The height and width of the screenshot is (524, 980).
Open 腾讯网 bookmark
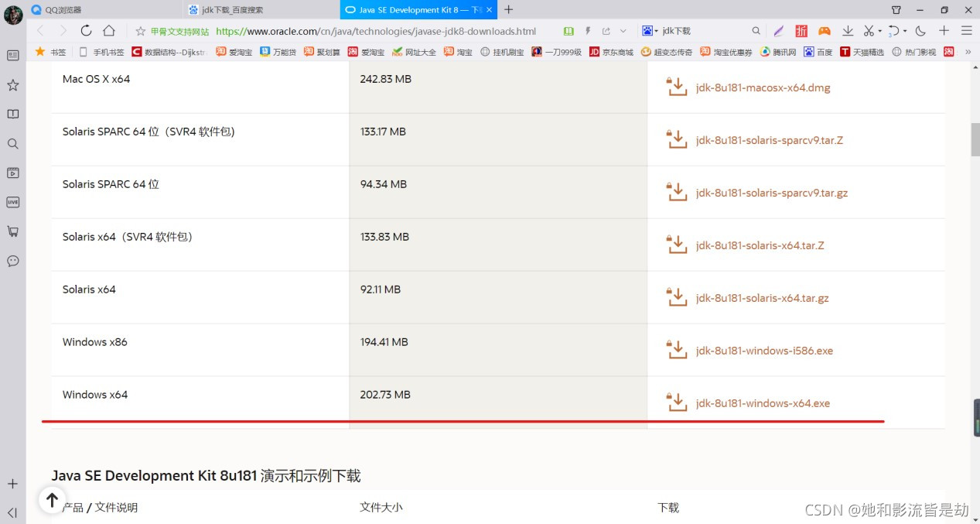coord(778,52)
